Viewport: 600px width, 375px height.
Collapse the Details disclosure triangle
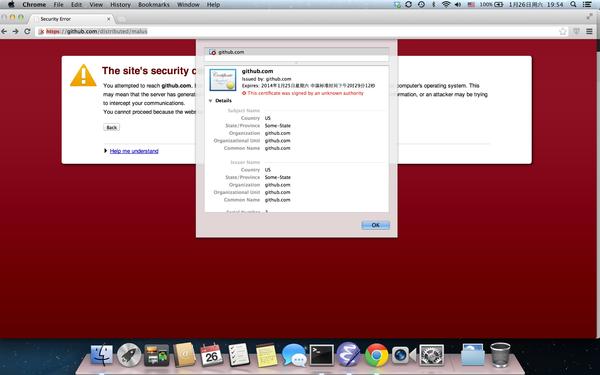coord(210,101)
